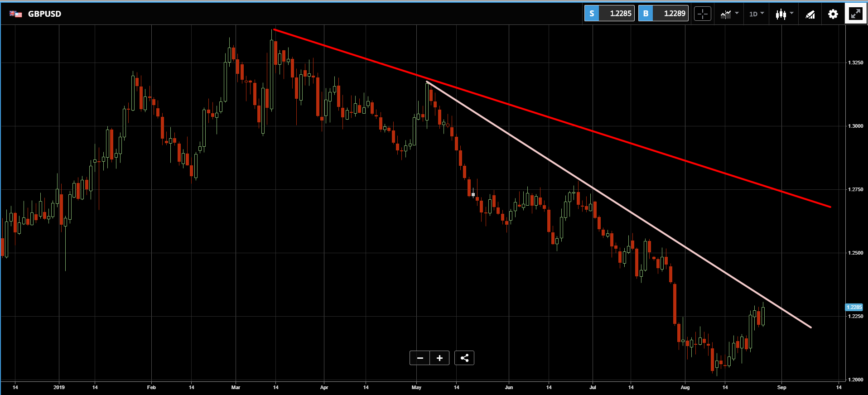Toggle full screen chart view
This screenshot has height=395, width=868.
(855, 14)
